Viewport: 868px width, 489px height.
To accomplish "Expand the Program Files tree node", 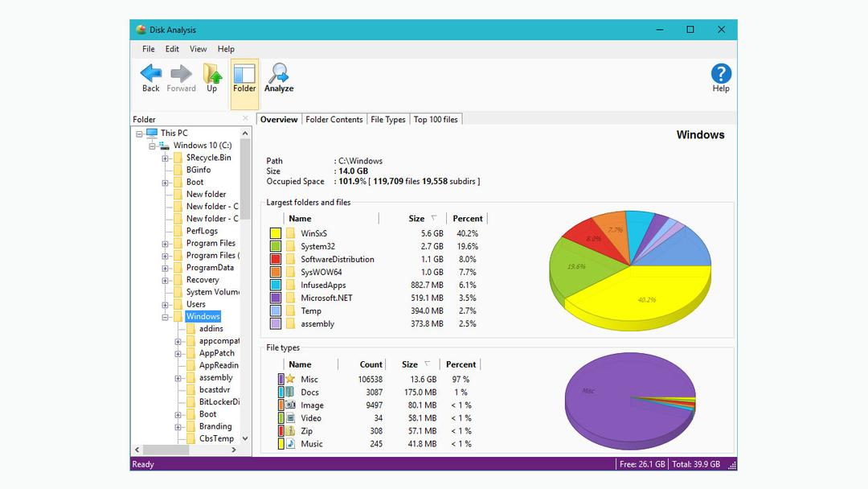I will (x=166, y=244).
